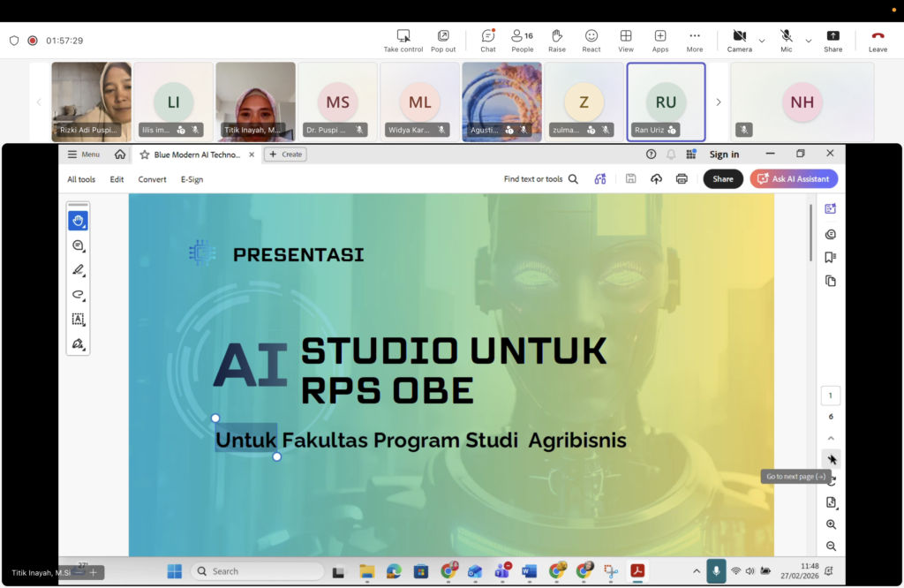Expand the Camera options dropdown arrow
Image resolution: width=904 pixels, height=588 pixels.
(762, 41)
